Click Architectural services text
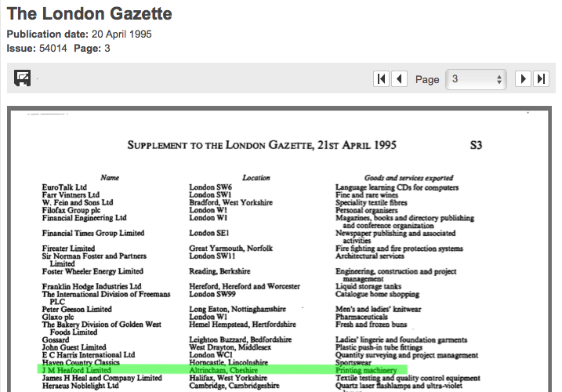The image size is (562, 392). (x=370, y=256)
